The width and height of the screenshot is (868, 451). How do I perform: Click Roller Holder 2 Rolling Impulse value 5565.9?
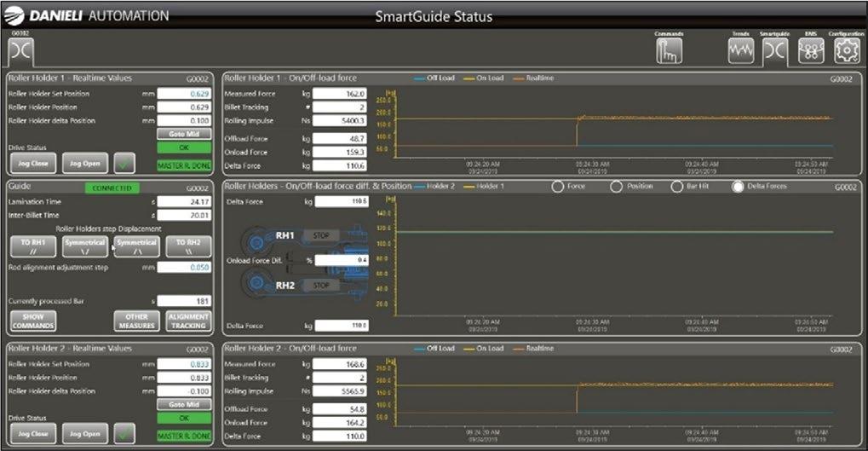click(340, 390)
